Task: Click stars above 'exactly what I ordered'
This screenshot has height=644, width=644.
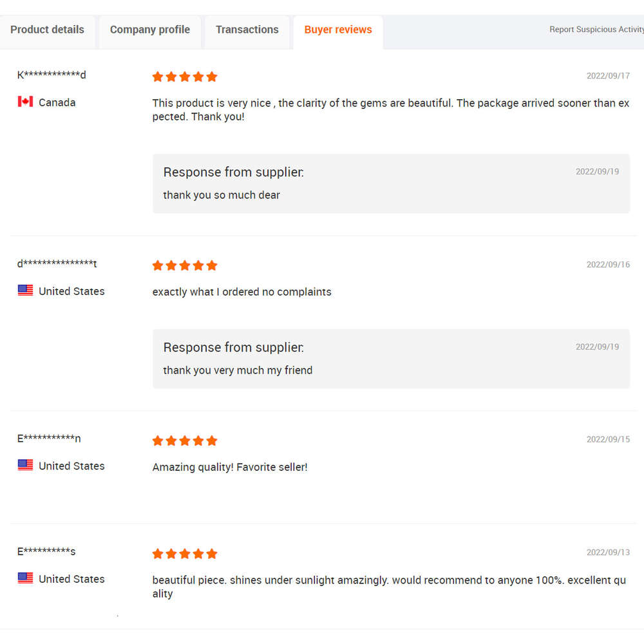Action: [x=185, y=265]
